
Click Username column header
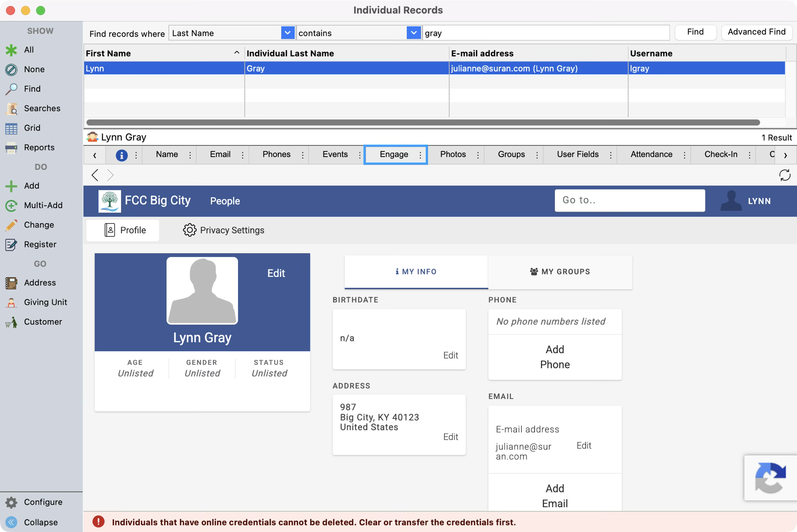[x=707, y=53]
